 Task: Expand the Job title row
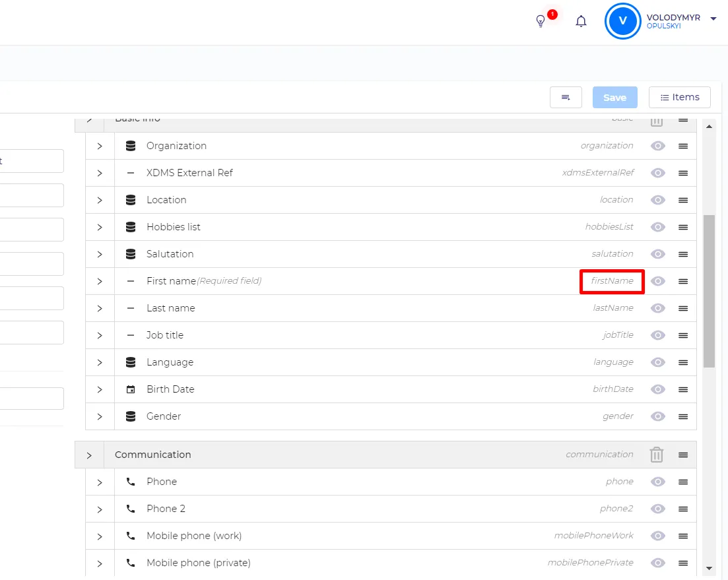tap(100, 335)
